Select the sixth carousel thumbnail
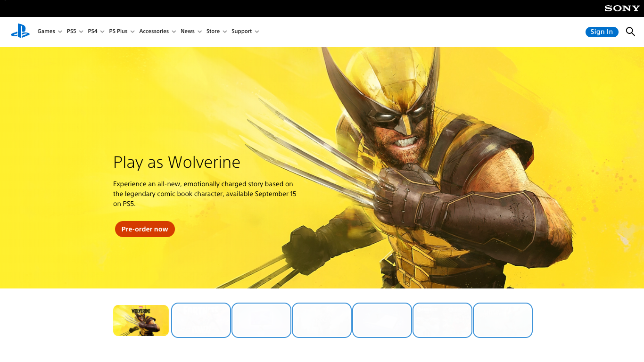Screen dimensions: 644x362 click(442, 321)
